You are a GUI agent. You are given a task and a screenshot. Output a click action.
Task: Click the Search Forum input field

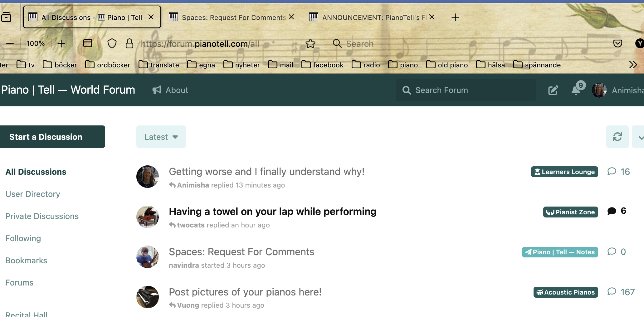[468, 90]
